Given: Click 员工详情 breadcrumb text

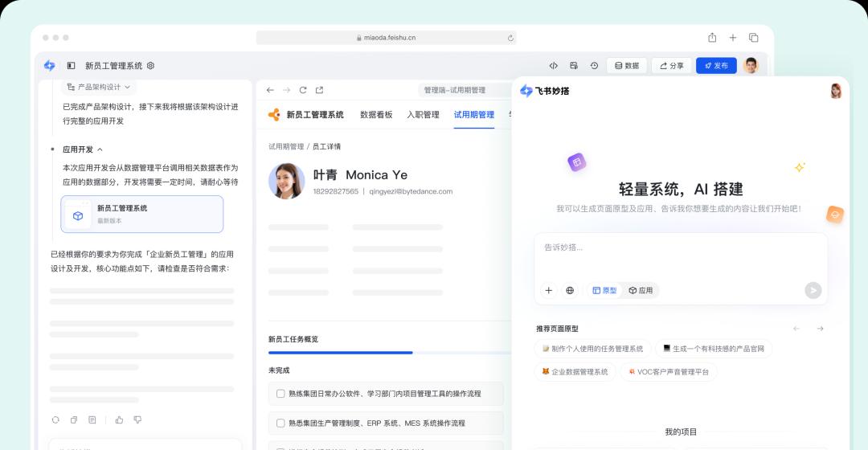Looking at the screenshot, I should 326,147.
